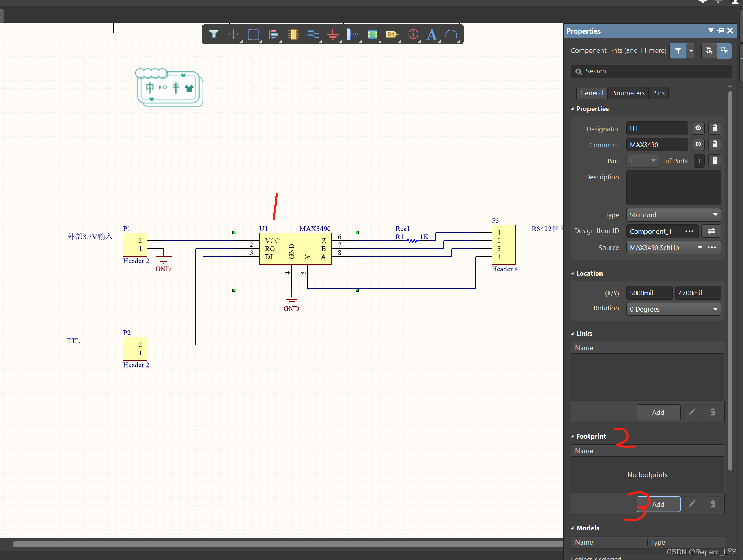Click Add button under Footprint
The height and width of the screenshot is (560, 743).
(658, 504)
